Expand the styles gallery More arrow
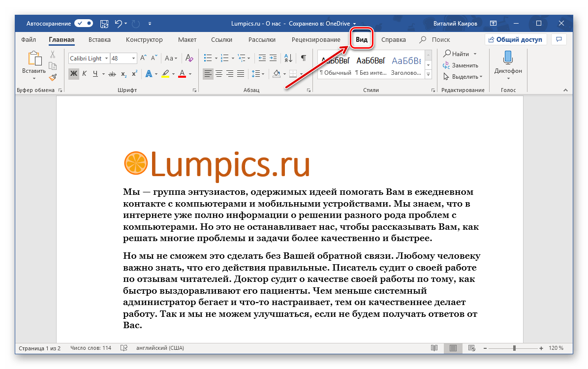The image size is (588, 369). pyautogui.click(x=428, y=74)
